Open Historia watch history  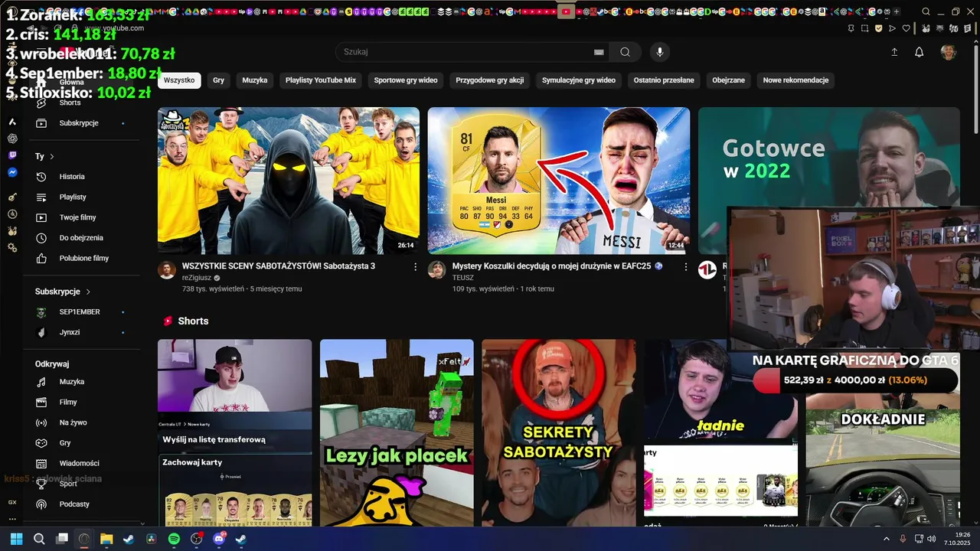pyautogui.click(x=80, y=177)
